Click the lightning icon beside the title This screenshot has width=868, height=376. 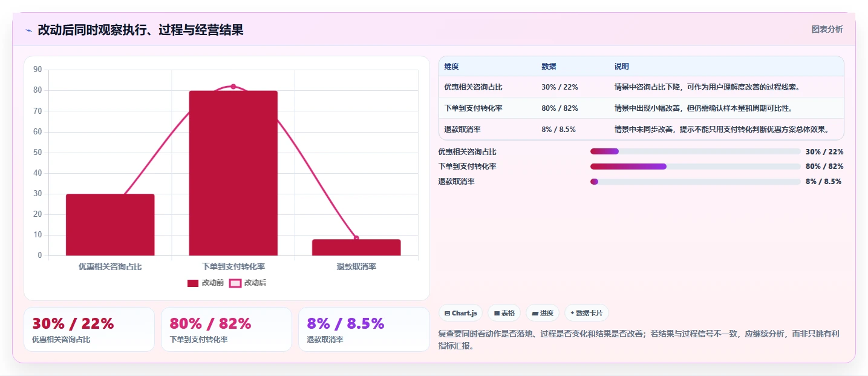(x=28, y=30)
